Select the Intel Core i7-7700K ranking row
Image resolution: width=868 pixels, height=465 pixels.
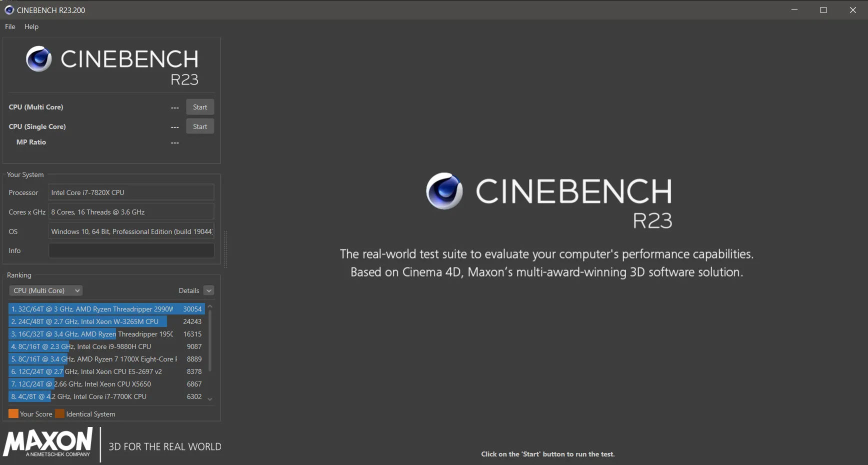click(x=106, y=396)
